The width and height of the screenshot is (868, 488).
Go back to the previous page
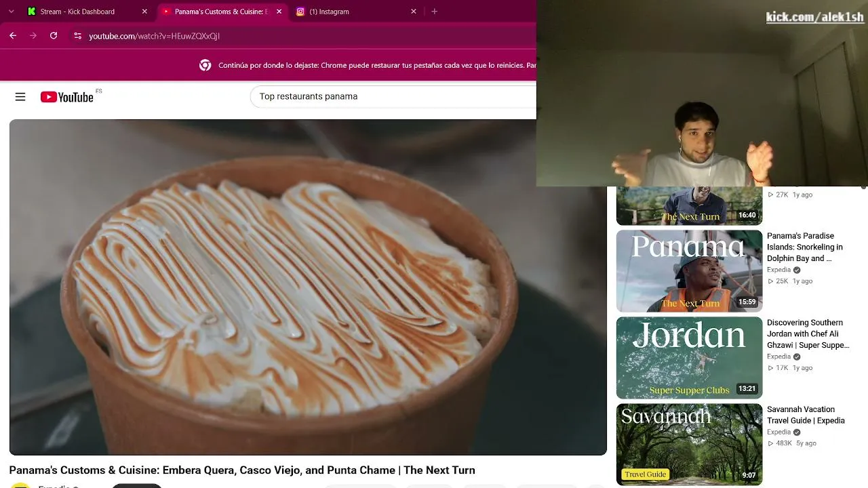coord(13,36)
